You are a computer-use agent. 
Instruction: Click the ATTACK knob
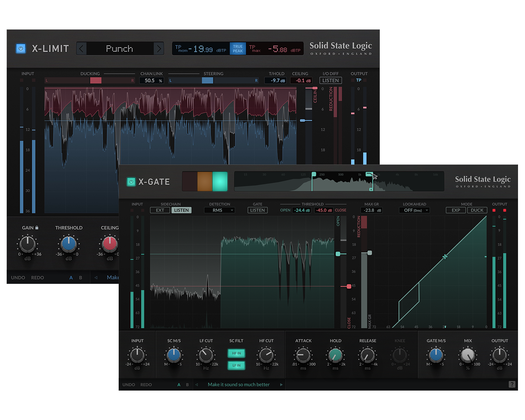(x=303, y=355)
